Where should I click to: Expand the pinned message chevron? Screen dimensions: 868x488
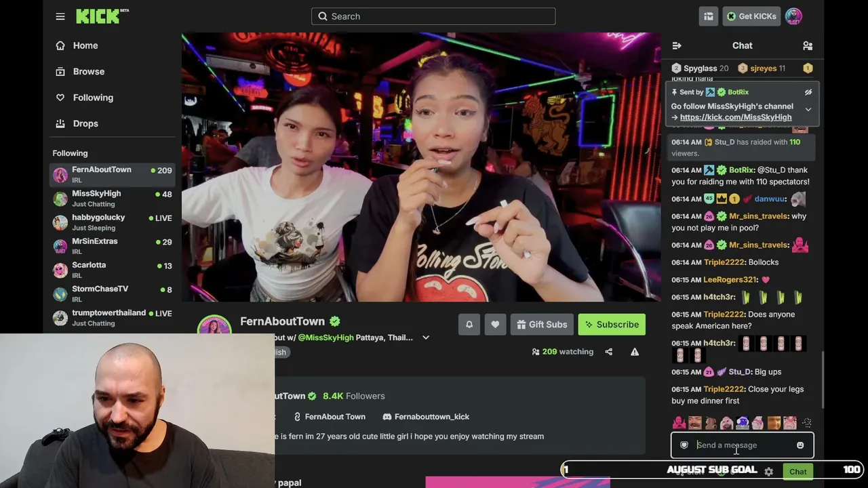coord(808,109)
